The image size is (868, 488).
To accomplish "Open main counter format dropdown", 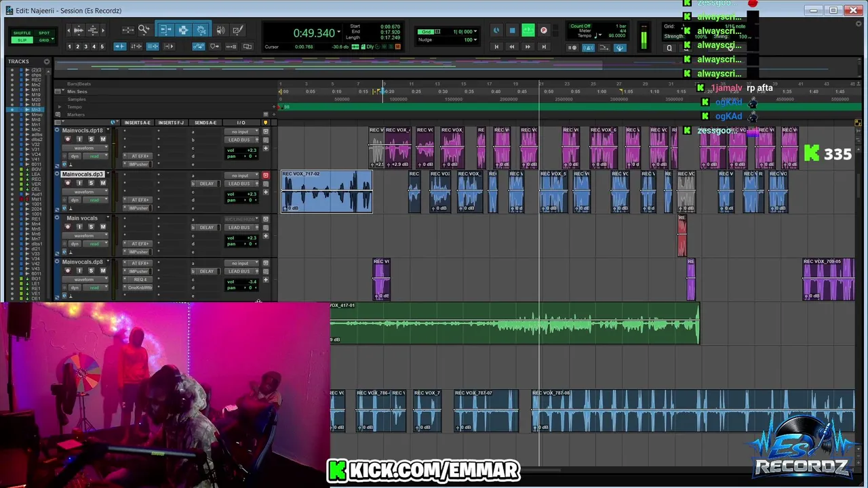I will [338, 33].
